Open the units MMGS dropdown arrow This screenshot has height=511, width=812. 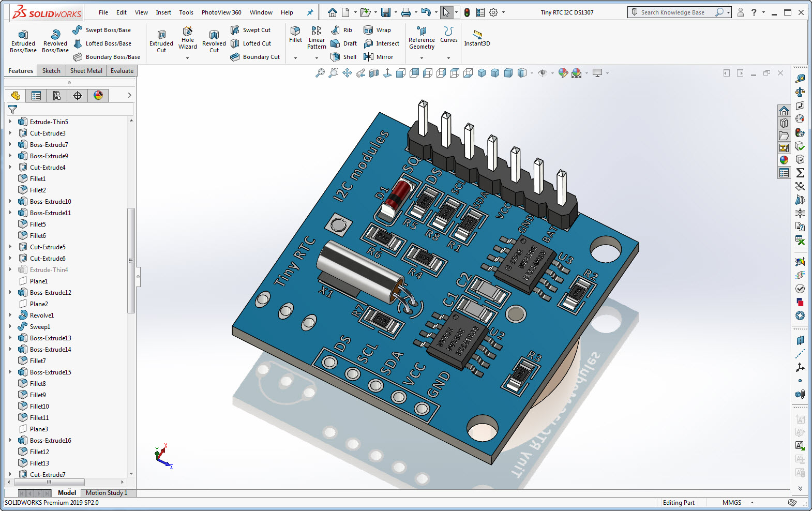[752, 503]
